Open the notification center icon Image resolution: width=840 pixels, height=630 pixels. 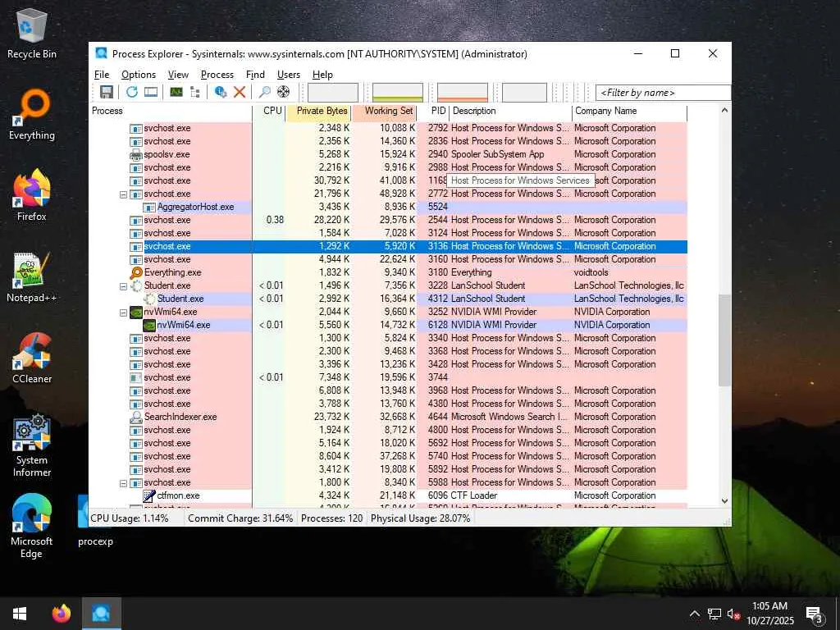(815, 614)
